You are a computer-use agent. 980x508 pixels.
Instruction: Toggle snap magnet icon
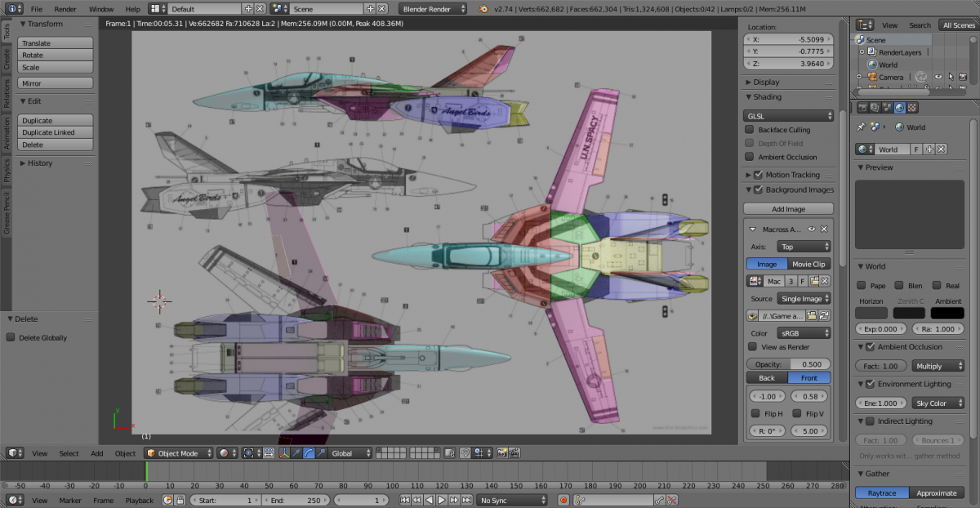click(x=465, y=452)
